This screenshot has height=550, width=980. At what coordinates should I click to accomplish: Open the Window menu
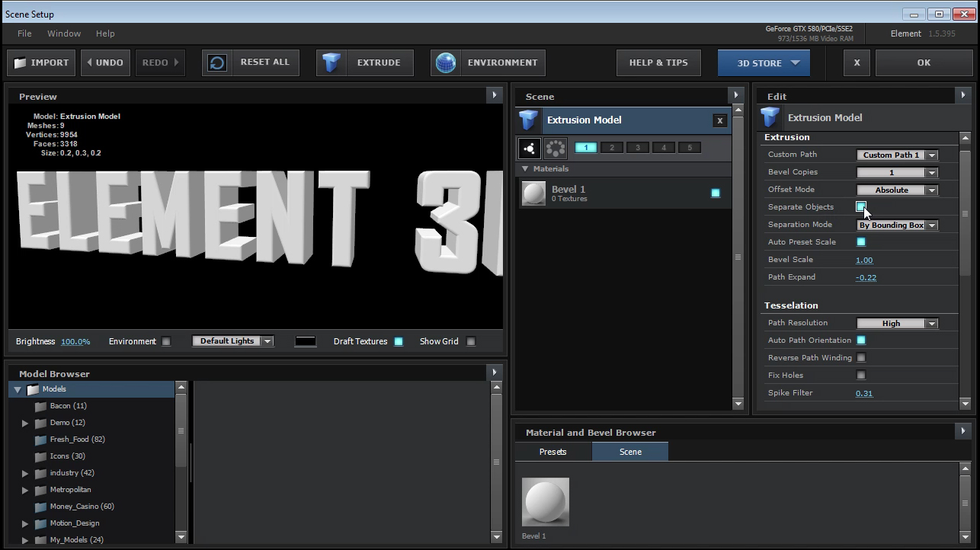point(64,34)
